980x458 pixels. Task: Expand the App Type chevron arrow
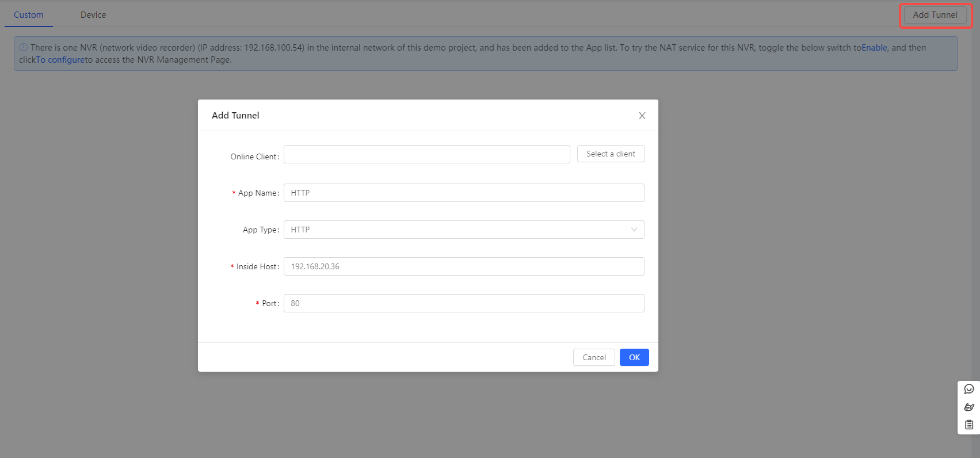634,230
